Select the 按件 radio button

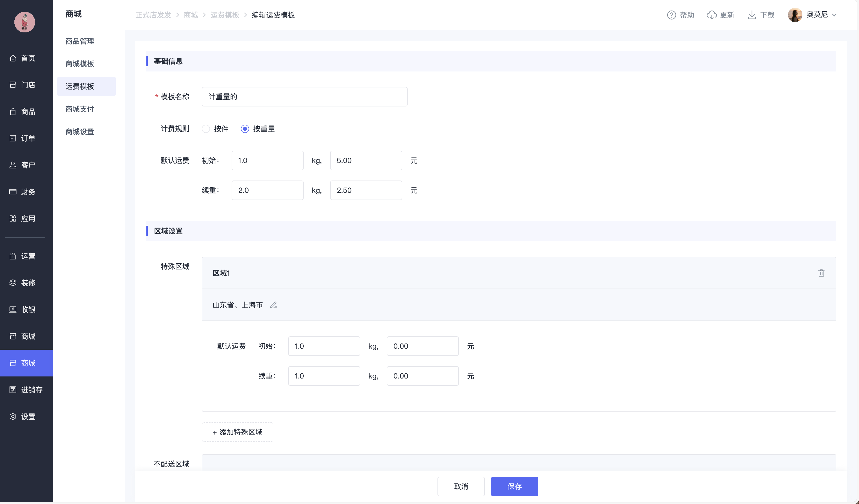coord(206,129)
